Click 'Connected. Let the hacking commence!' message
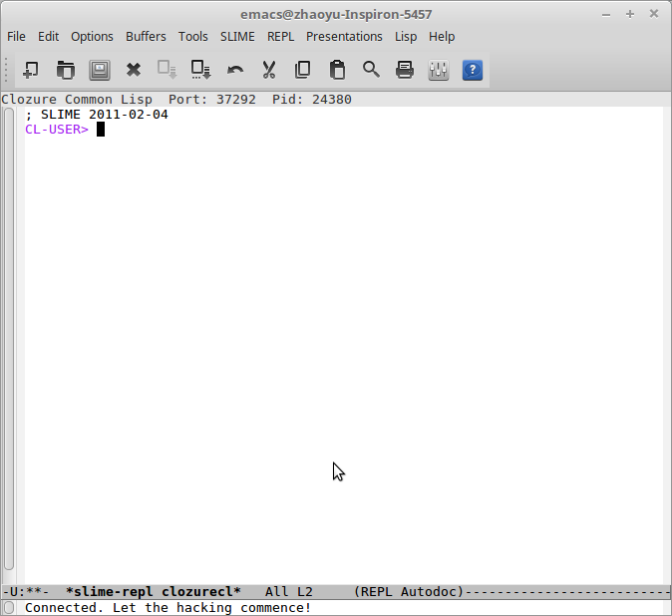 [x=168, y=607]
